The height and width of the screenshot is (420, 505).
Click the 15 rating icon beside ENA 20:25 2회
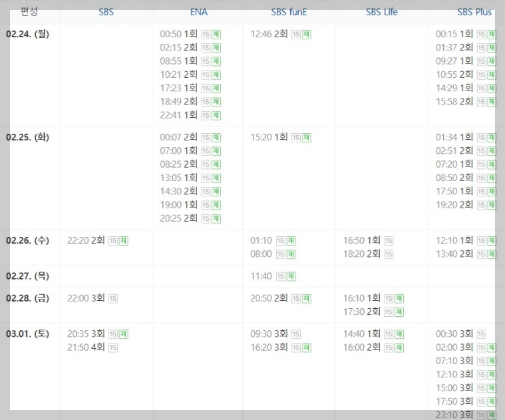click(206, 219)
